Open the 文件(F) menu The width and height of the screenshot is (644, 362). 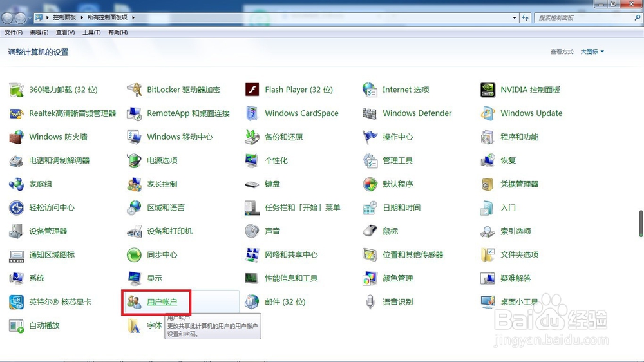[x=14, y=32]
